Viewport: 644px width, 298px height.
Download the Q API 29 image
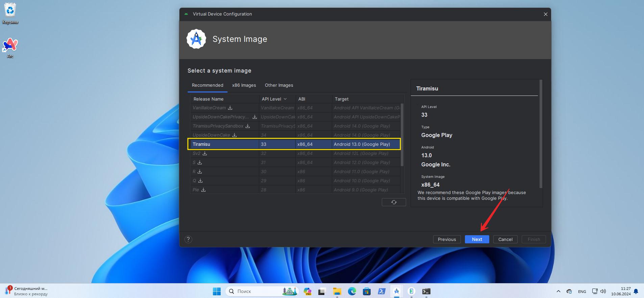click(200, 181)
